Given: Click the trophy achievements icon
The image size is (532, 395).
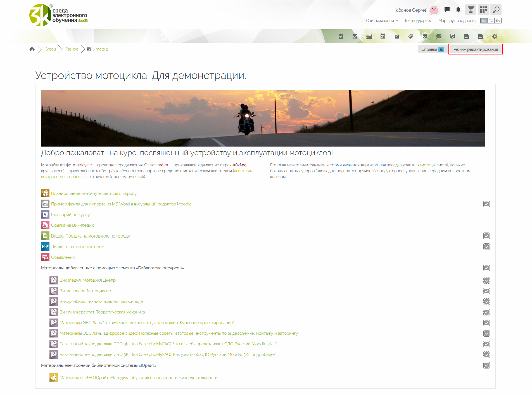Looking at the screenshot, I should (471, 9).
